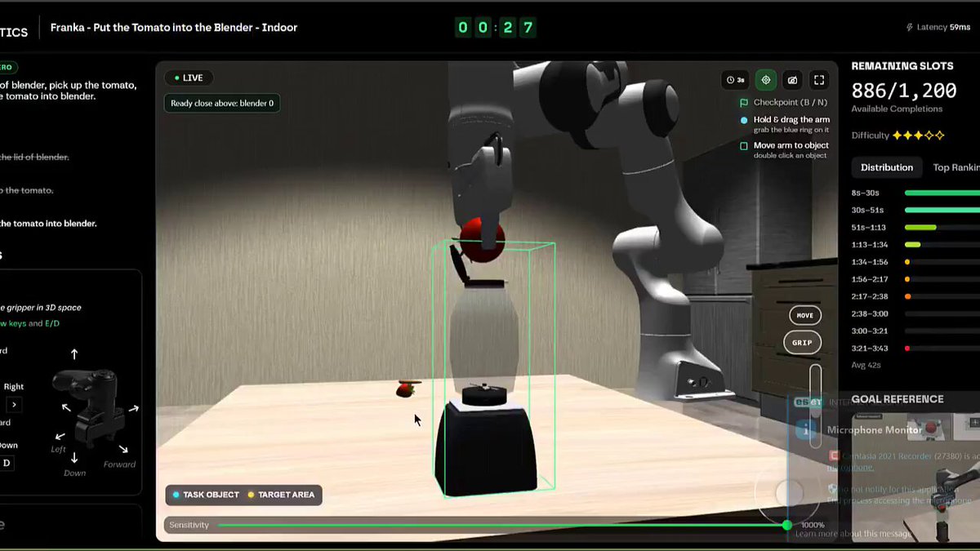
Task: Click the Microphone Monitor info icon
Action: [806, 429]
